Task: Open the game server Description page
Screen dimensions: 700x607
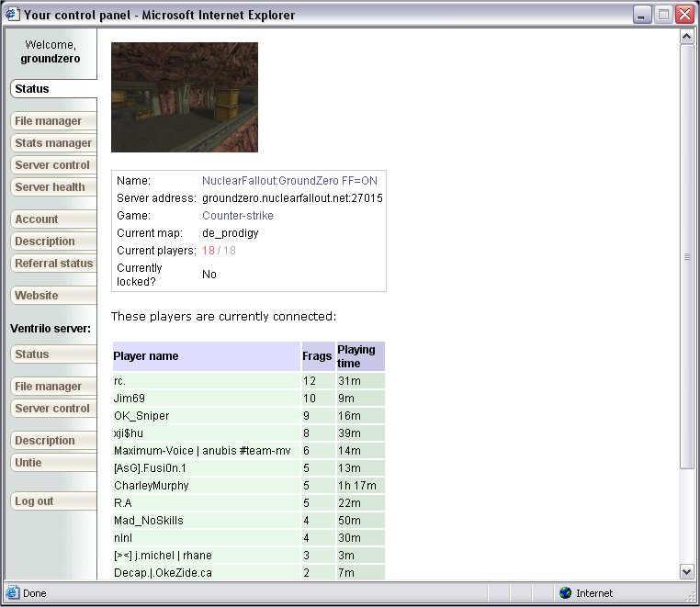Action: [x=53, y=241]
